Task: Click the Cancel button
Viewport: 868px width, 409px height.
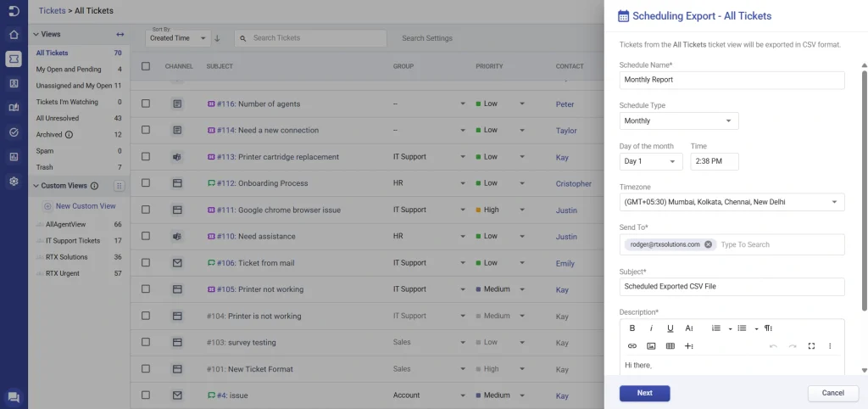Action: (832, 393)
